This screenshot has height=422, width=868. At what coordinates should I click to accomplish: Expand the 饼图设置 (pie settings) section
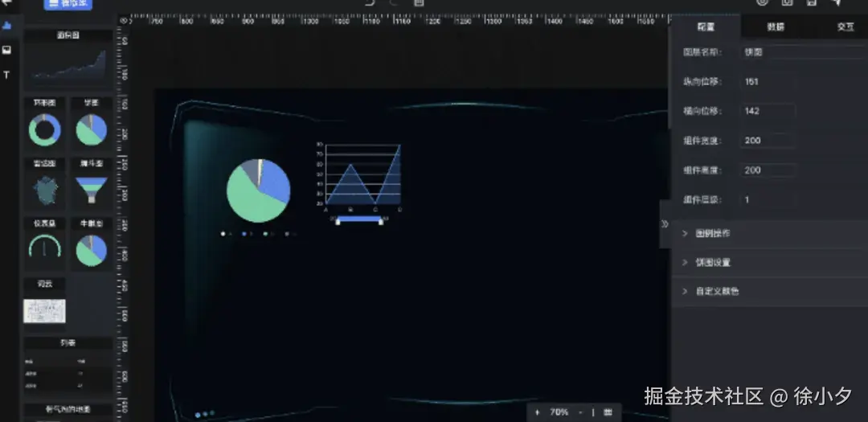(x=769, y=263)
